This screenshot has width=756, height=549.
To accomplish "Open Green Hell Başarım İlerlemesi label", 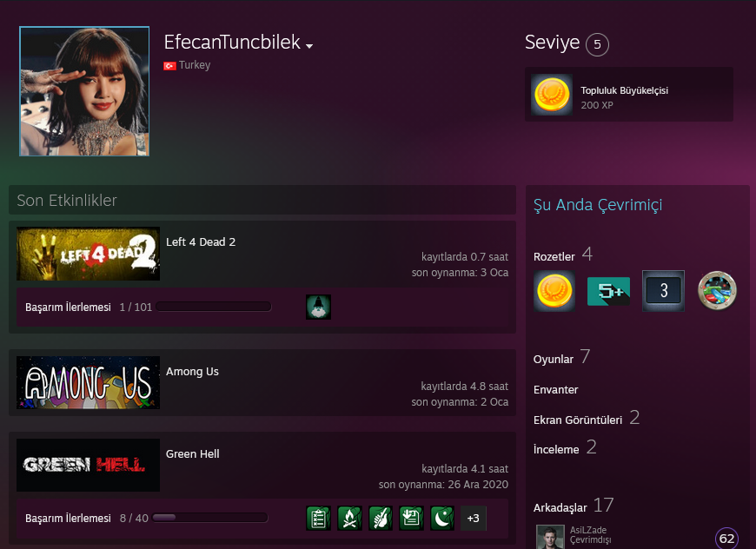I will (68, 518).
